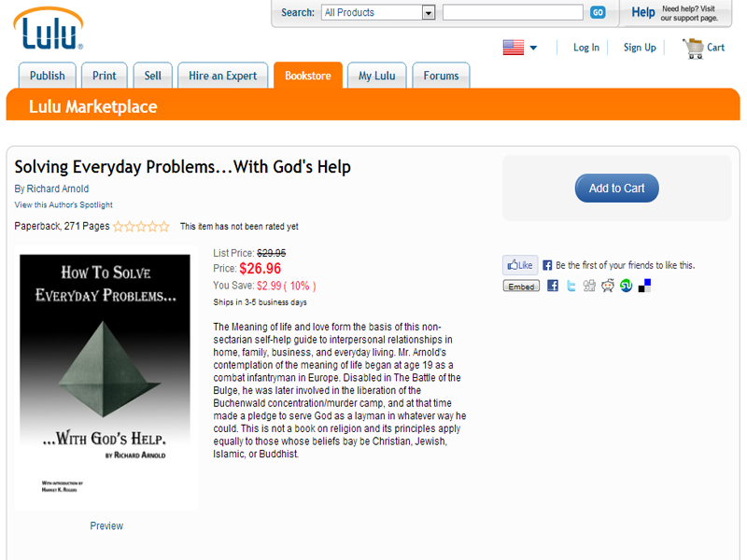Open View this Author's Spotlight link
Image resolution: width=747 pixels, height=560 pixels.
pyautogui.click(x=63, y=204)
